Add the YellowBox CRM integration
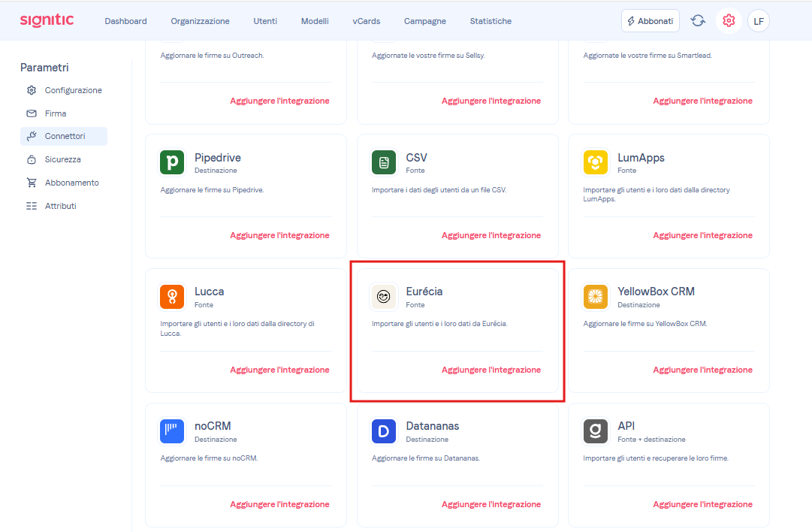Screen dimensions: 812x532 click(x=703, y=370)
